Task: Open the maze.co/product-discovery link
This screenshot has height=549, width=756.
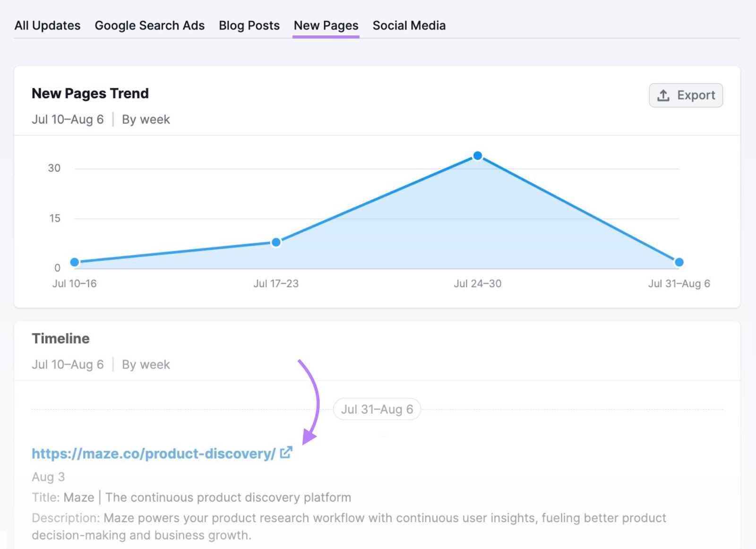Action: [x=154, y=454]
